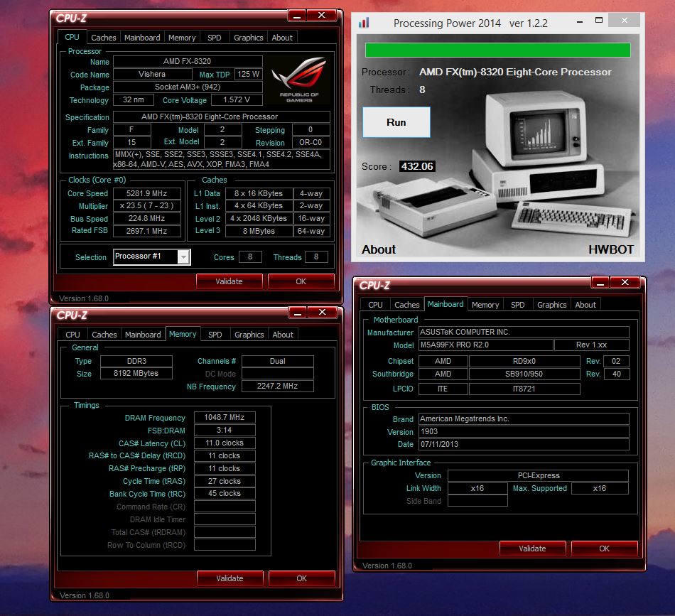Click the Max TDP value 125 W
675x616 pixels.
click(249, 74)
